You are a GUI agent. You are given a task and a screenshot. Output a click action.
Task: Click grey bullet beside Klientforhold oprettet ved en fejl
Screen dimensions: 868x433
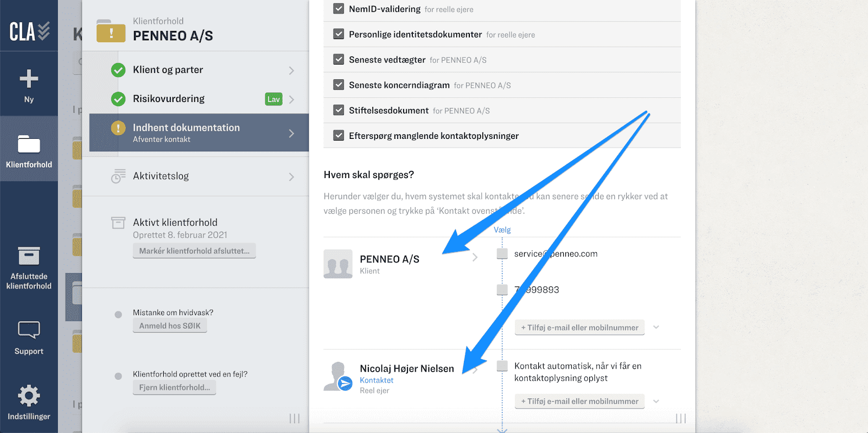[x=118, y=376]
